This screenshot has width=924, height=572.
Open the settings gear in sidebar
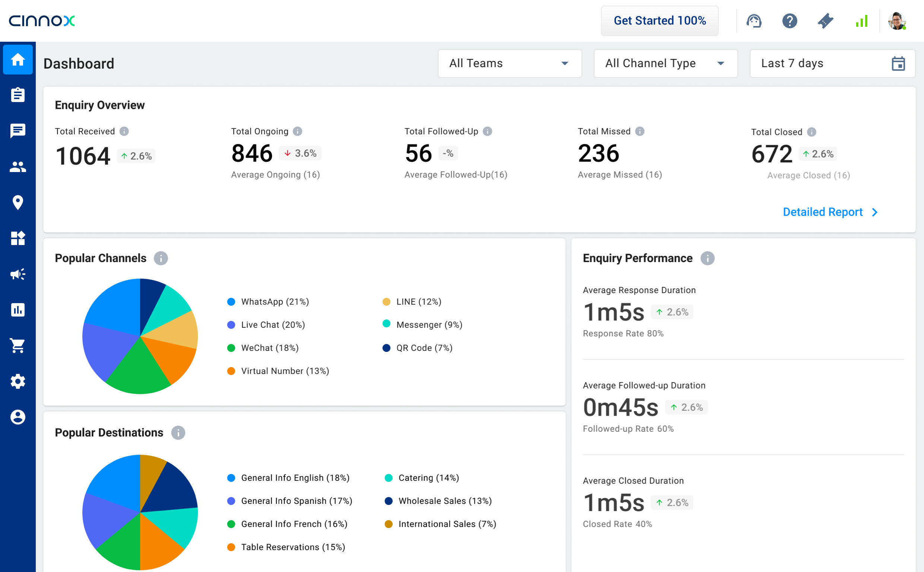[x=18, y=381]
